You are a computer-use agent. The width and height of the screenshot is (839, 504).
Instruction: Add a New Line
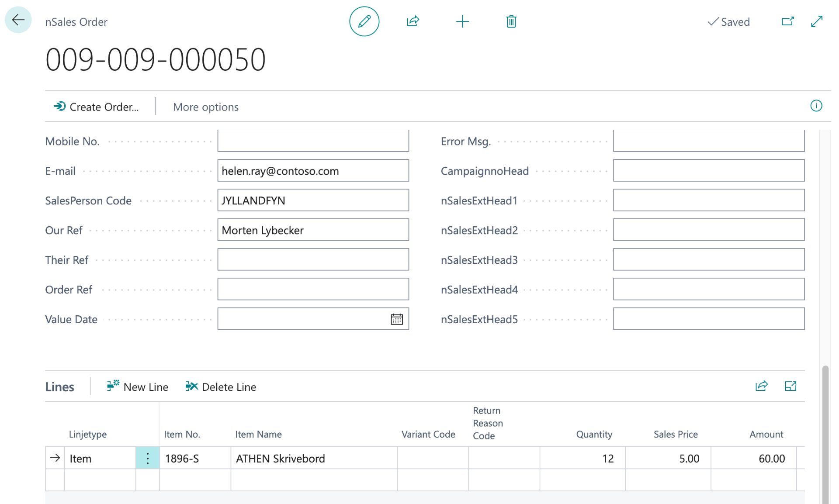(138, 387)
